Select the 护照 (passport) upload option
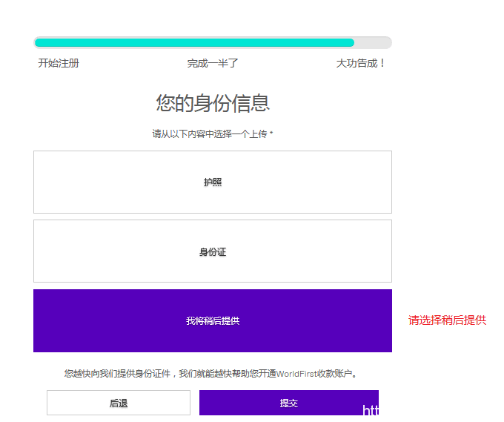 pyautogui.click(x=213, y=182)
